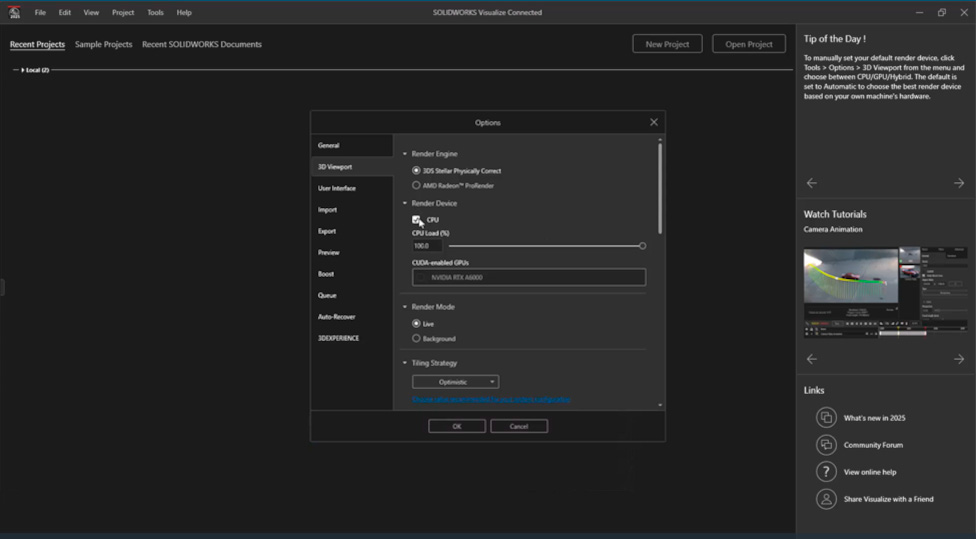Choose Background render mode
Viewport: 976px width, 539px height.
pyautogui.click(x=417, y=339)
